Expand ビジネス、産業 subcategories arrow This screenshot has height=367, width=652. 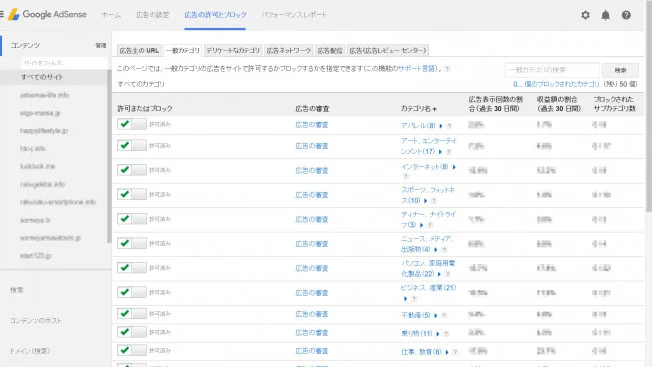[405, 299]
